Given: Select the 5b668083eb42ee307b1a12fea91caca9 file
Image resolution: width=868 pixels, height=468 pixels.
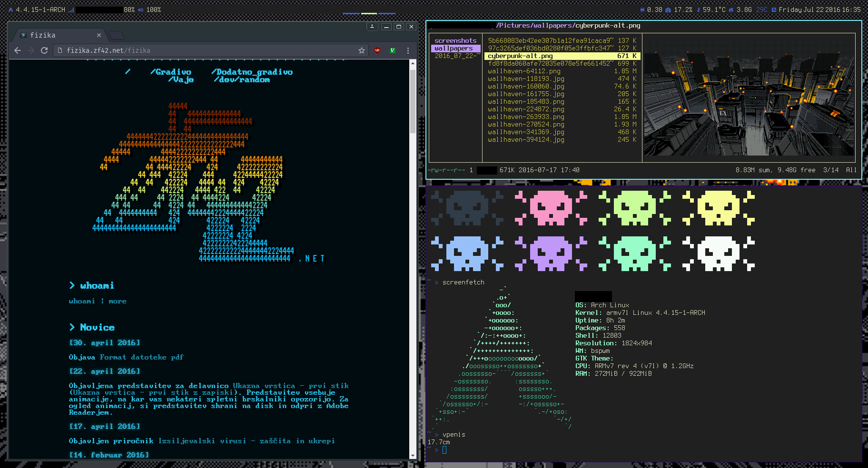Looking at the screenshot, I should (x=562, y=41).
